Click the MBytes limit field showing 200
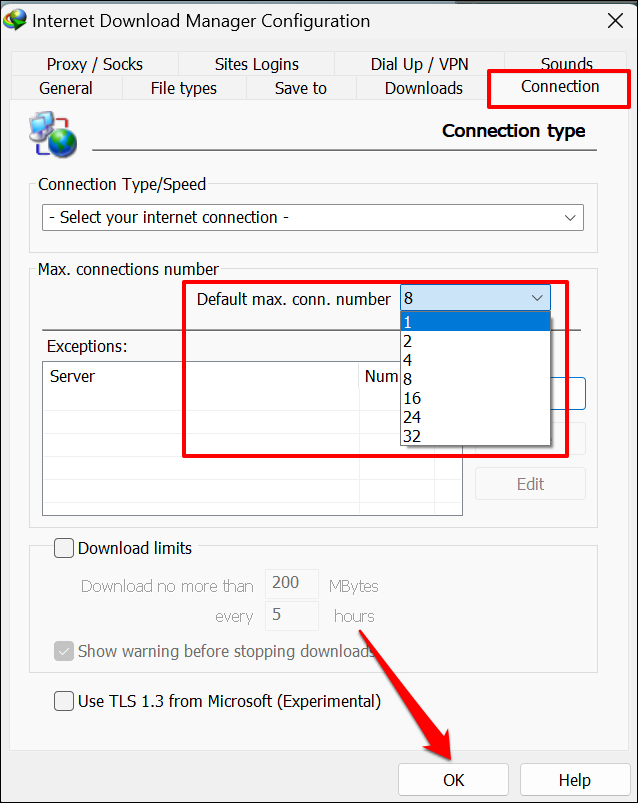Image resolution: width=638 pixels, height=803 pixels. (292, 583)
